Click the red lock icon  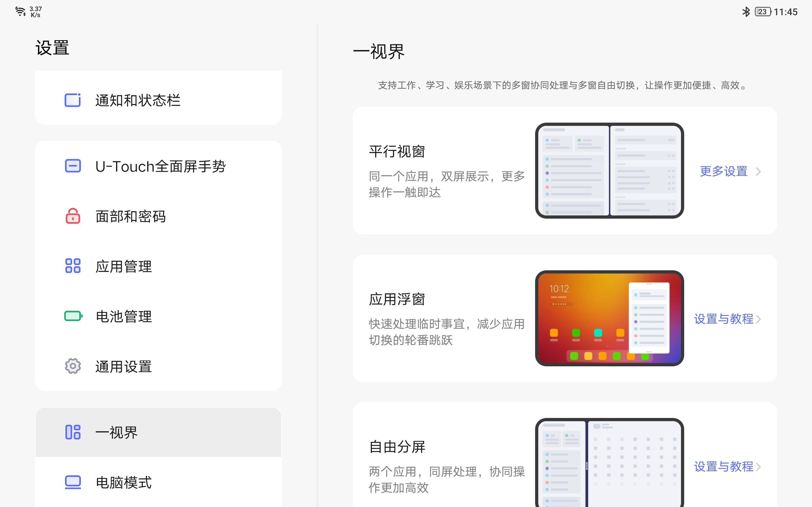pyautogui.click(x=72, y=216)
